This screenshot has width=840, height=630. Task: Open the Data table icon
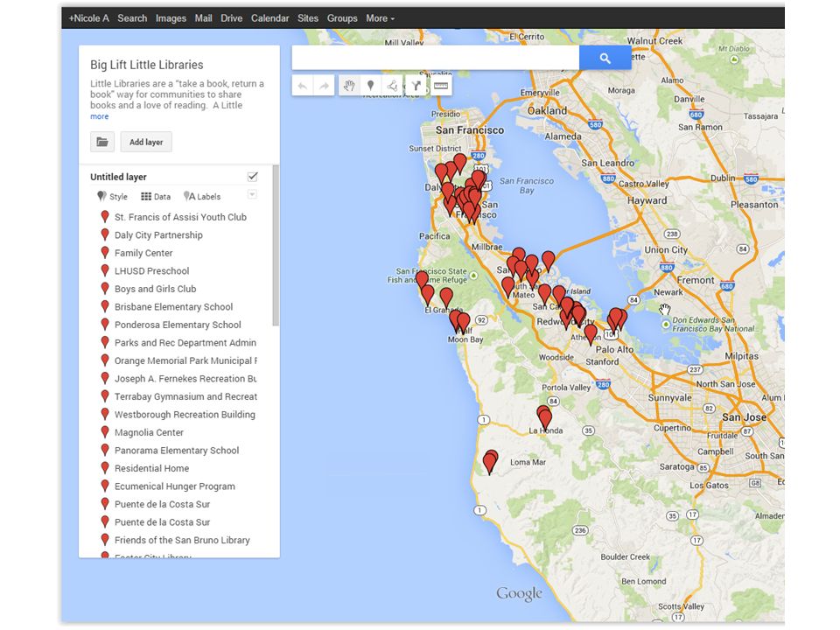pyautogui.click(x=146, y=197)
